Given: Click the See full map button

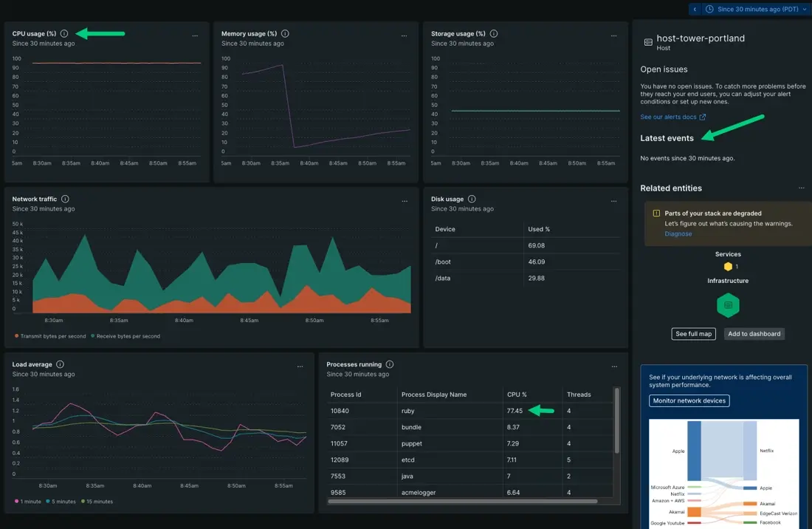Looking at the screenshot, I should [694, 334].
